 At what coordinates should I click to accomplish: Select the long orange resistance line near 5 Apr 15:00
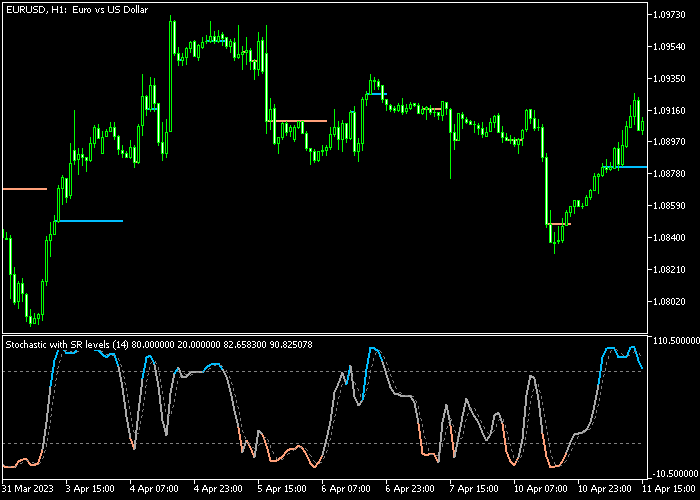pos(296,121)
